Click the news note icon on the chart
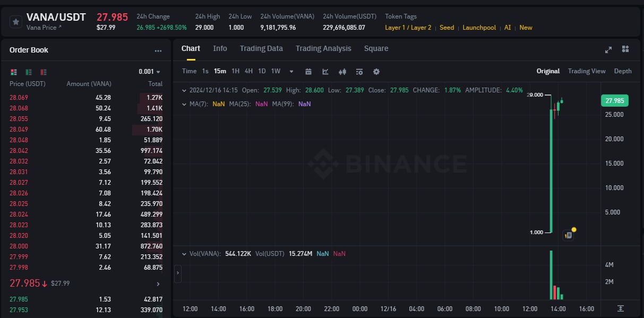 [x=569, y=235]
